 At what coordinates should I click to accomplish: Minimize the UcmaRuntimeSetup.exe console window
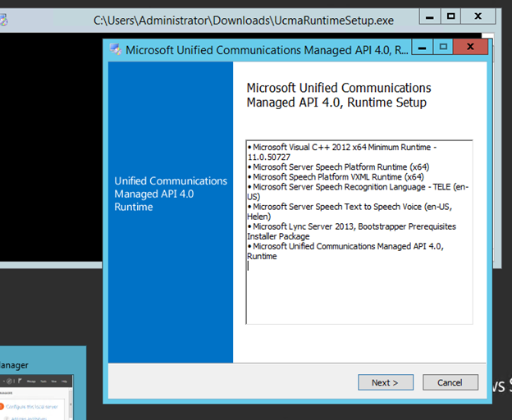click(428, 16)
